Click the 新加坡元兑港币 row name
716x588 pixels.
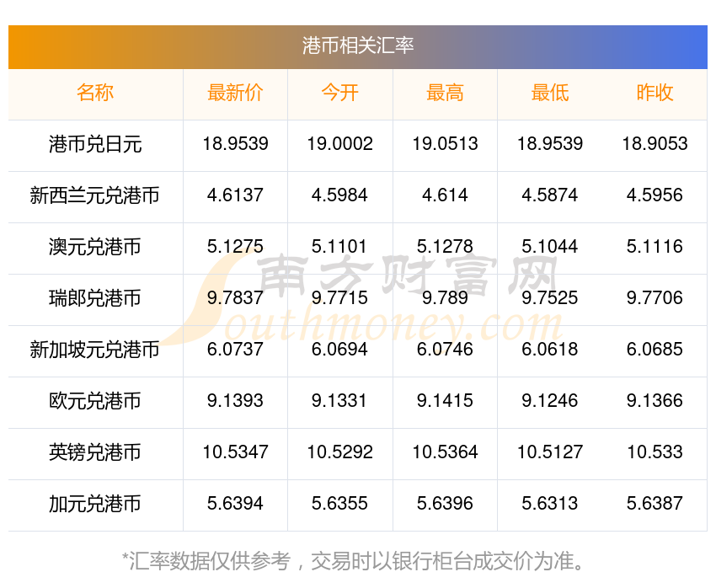[95, 350]
